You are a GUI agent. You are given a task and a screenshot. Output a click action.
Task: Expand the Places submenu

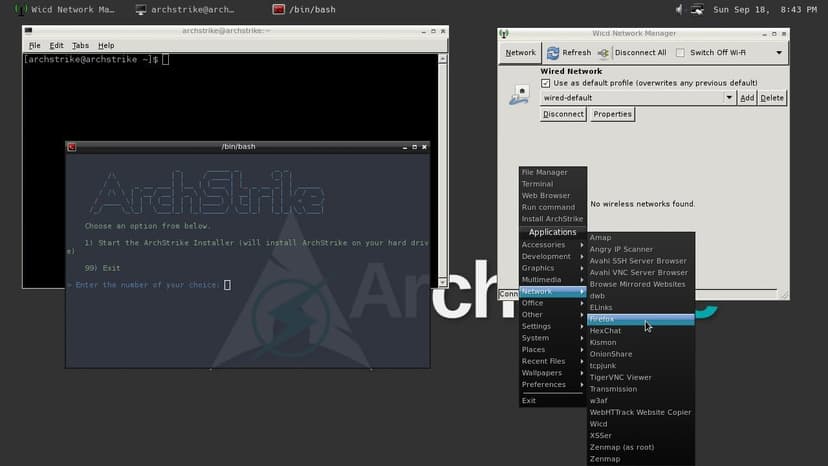coord(553,349)
